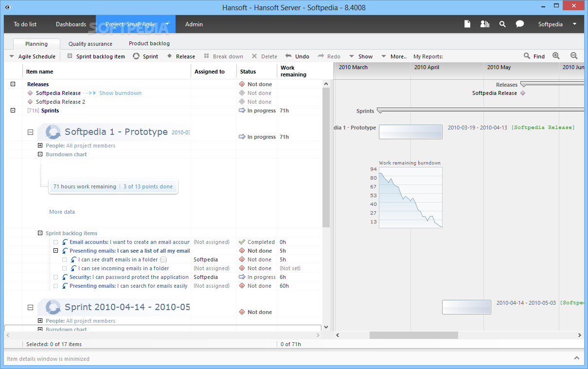Click the search magnifier in top bar
Screen dimensions: 588x369
tap(502, 24)
